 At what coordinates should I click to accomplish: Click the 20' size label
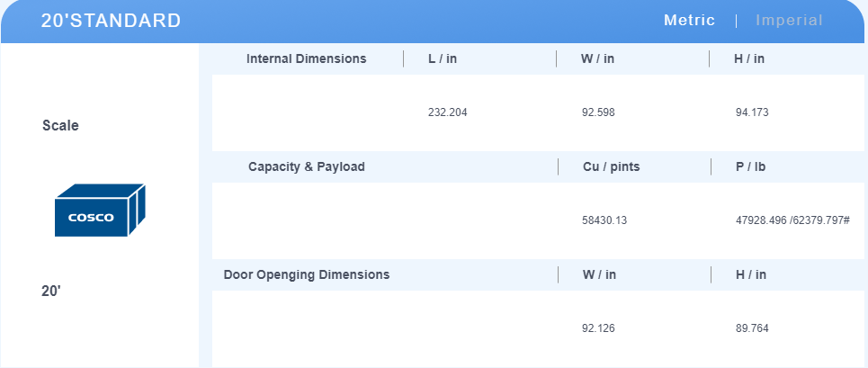(51, 292)
